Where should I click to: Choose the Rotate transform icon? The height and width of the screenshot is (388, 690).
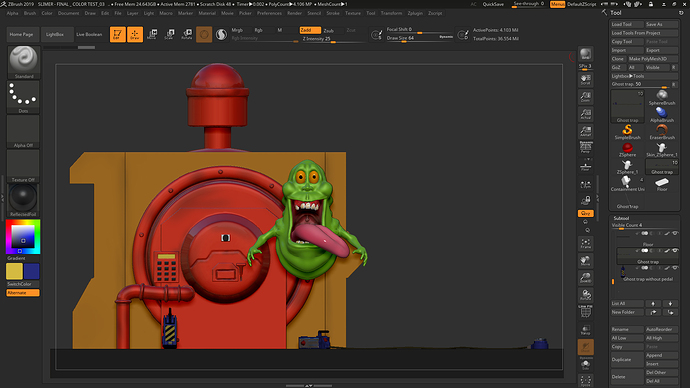(187, 34)
